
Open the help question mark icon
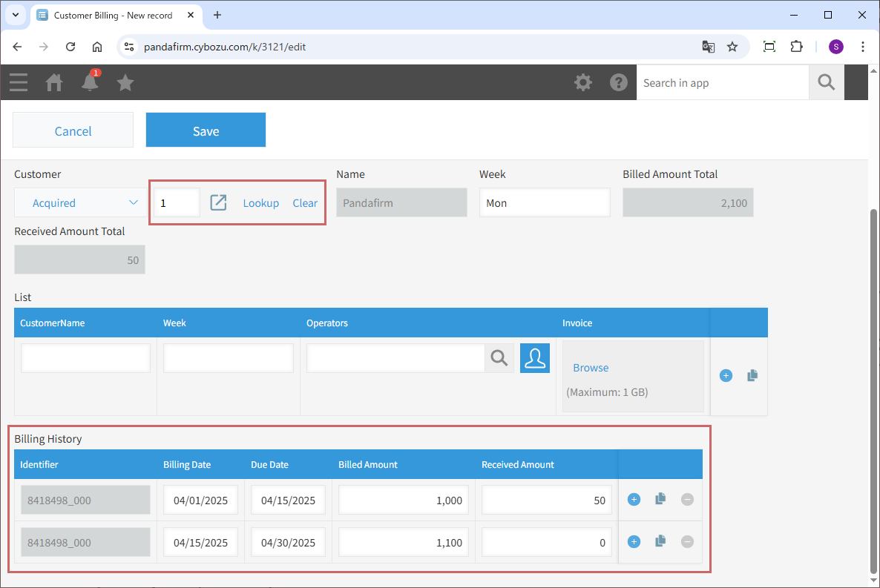[x=619, y=82]
